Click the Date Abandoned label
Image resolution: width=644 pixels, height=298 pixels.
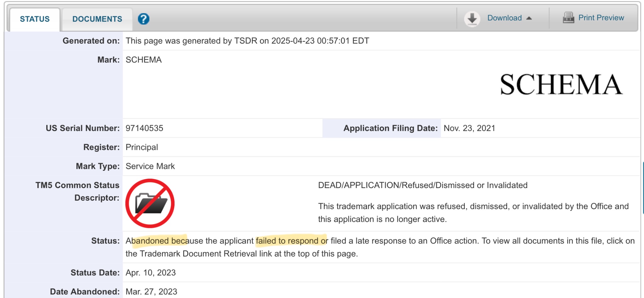[85, 292]
